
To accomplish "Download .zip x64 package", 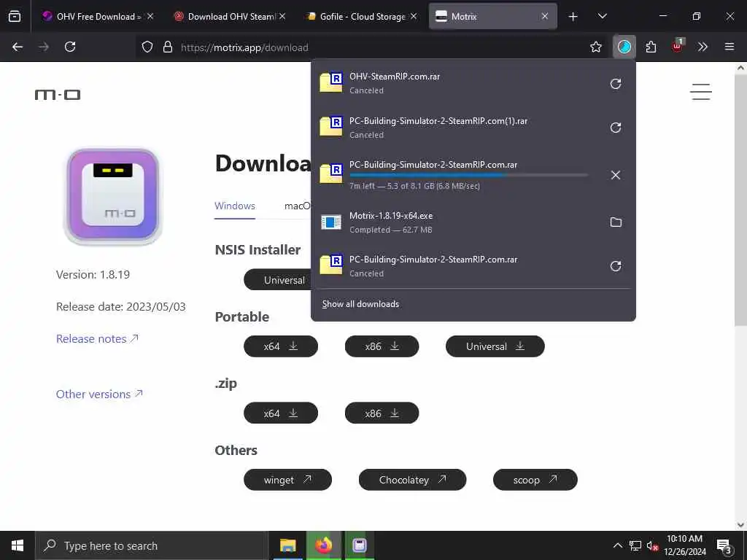I will click(281, 413).
